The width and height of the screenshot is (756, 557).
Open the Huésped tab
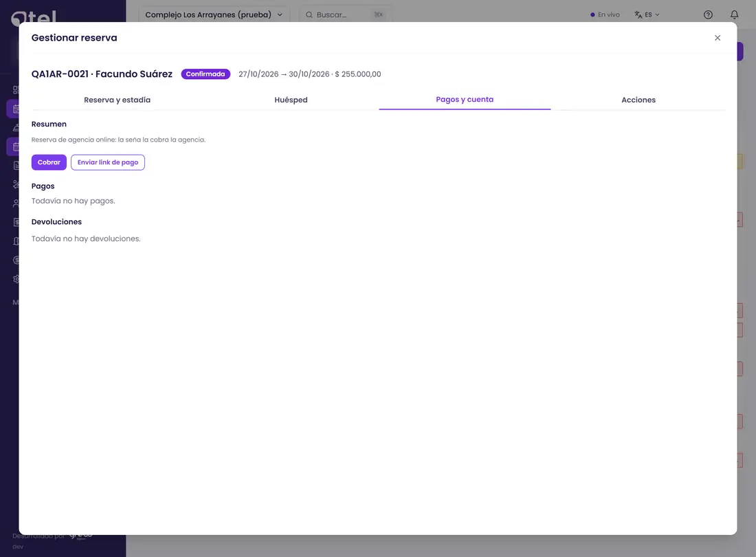291,100
